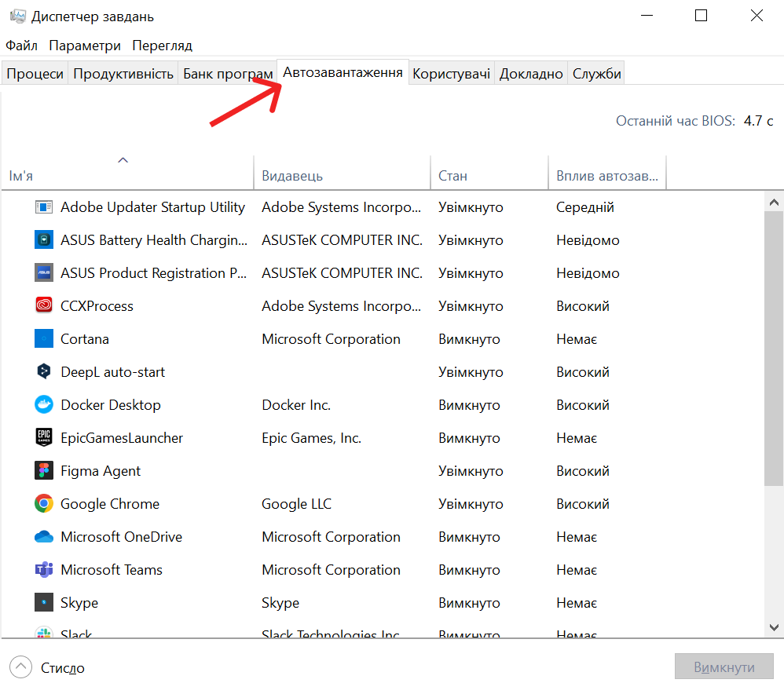Open the Параметри menu

point(85,46)
